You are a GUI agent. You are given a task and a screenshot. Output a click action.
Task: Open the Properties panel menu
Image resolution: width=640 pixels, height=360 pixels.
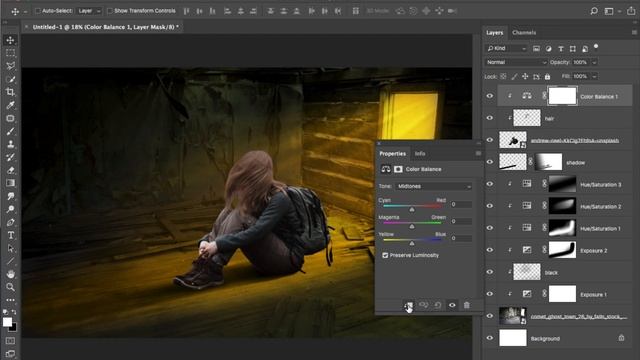pos(478,153)
